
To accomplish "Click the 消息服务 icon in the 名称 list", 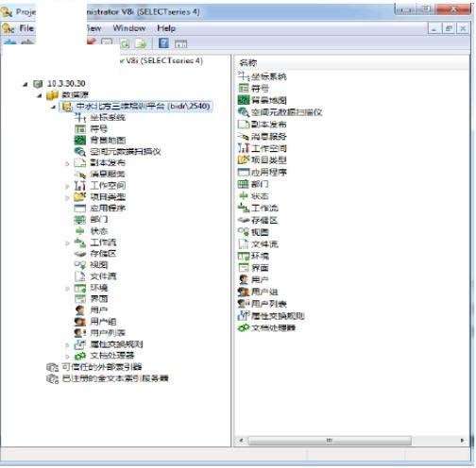I will [244, 136].
